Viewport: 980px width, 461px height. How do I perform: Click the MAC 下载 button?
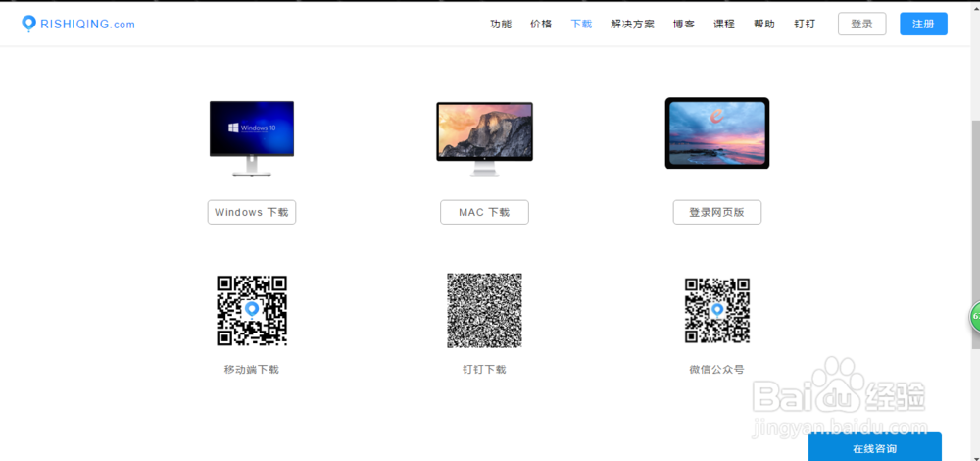click(484, 212)
